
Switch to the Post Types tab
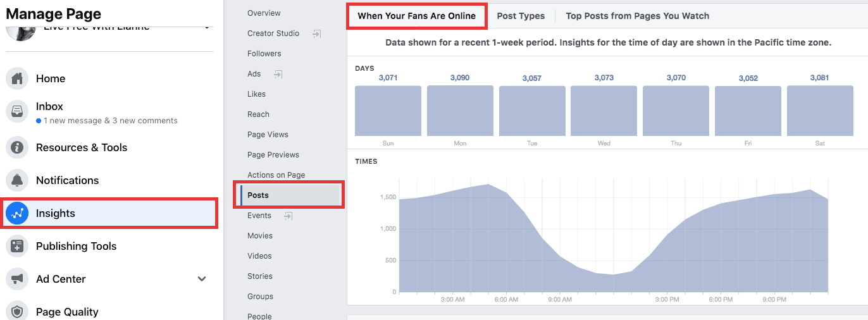click(x=521, y=16)
